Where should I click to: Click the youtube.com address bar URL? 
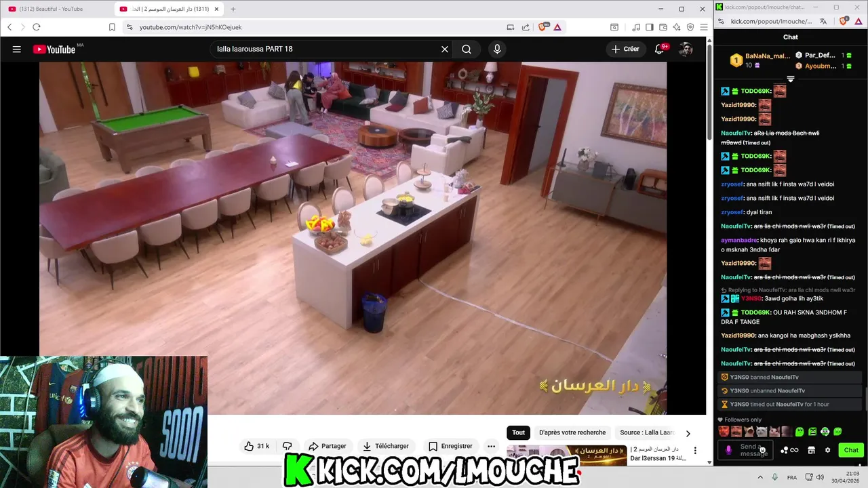[191, 27]
